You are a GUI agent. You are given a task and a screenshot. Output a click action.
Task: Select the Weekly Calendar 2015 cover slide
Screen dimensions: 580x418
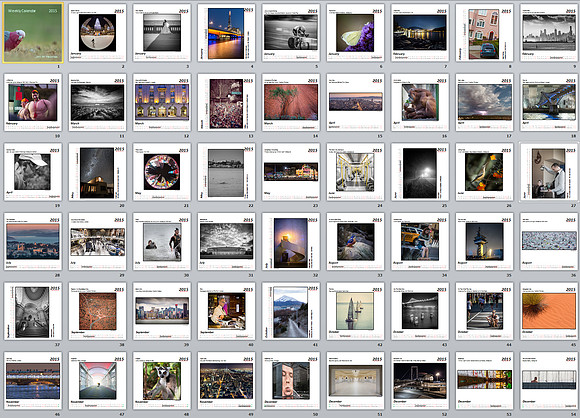pos(33,33)
